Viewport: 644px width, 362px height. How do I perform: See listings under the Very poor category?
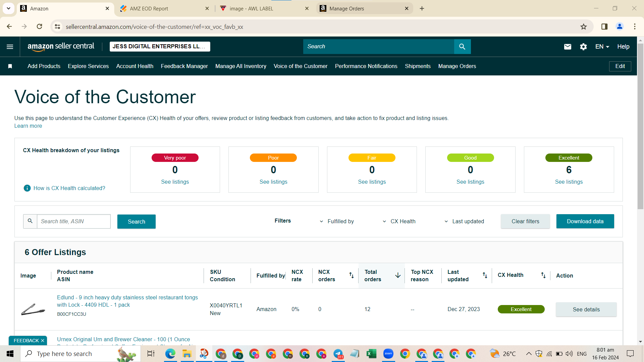175,182
